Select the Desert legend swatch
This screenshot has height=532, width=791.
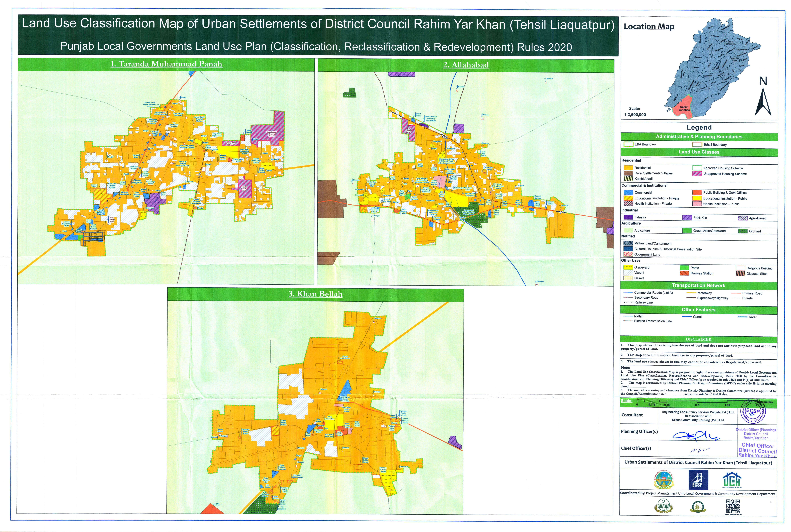(628, 278)
